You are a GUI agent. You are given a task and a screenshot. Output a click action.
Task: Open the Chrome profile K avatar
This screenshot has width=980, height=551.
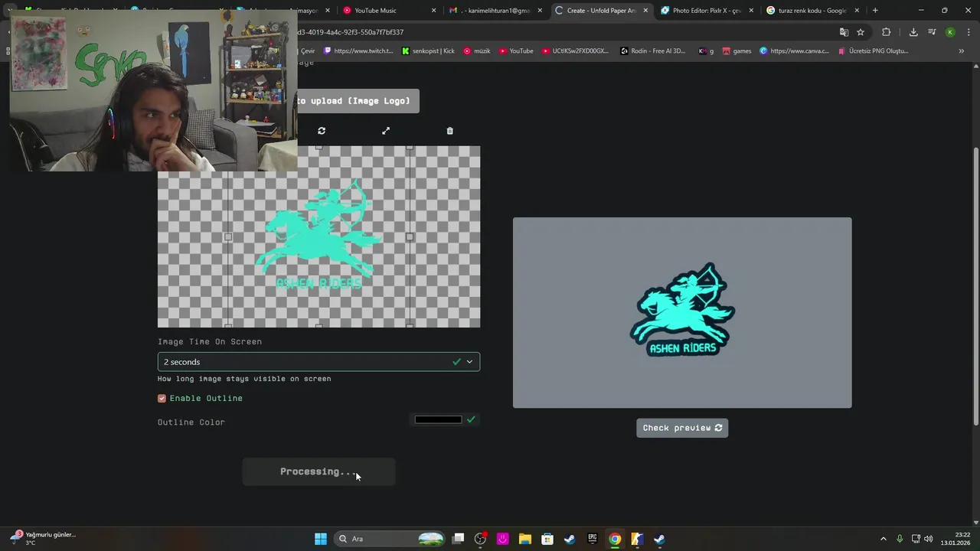(950, 32)
